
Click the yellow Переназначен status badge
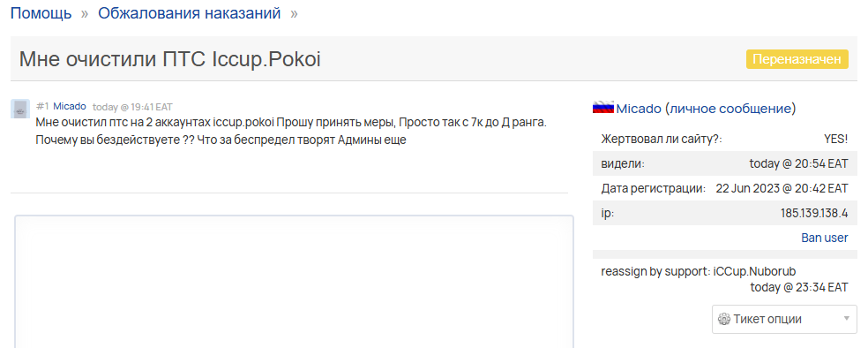[797, 59]
